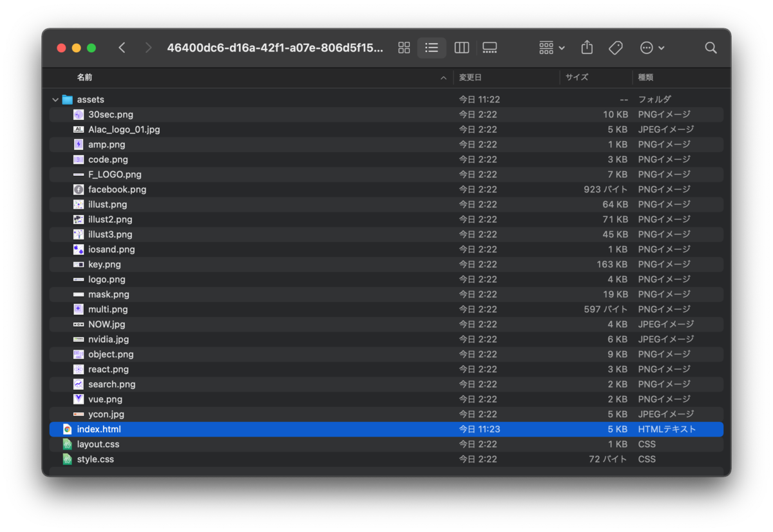Image resolution: width=773 pixels, height=532 pixels.
Task: Click the window title folder name
Action: point(275,48)
